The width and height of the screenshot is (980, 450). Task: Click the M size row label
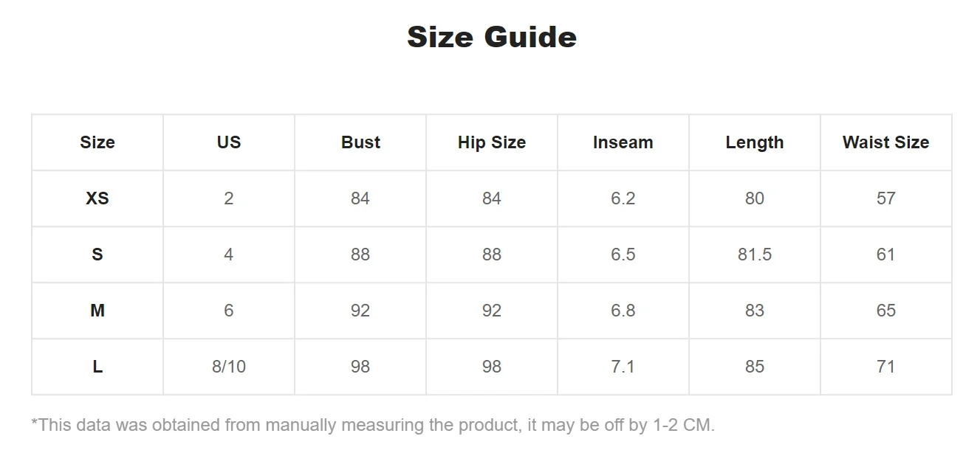point(97,311)
